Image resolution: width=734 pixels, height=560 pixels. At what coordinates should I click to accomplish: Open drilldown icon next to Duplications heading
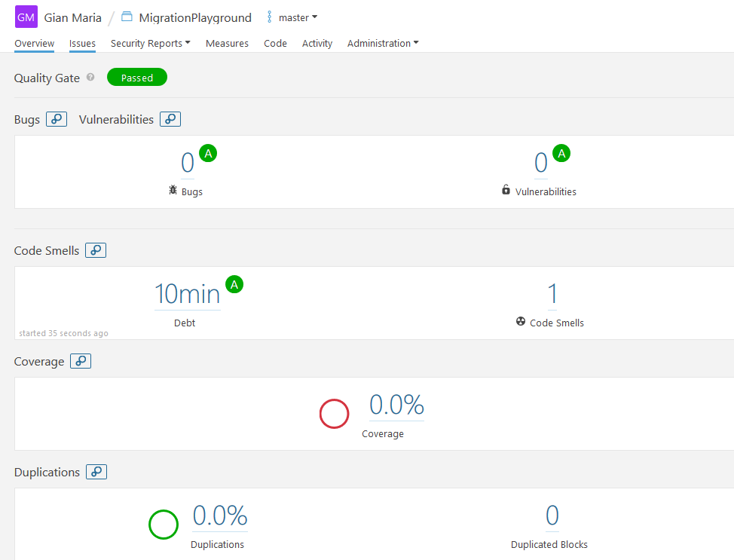(x=96, y=472)
